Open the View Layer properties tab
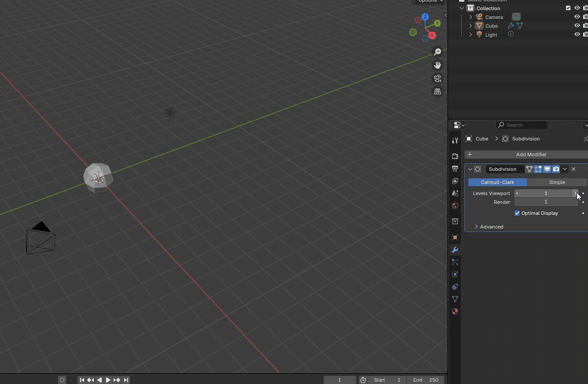 455,181
